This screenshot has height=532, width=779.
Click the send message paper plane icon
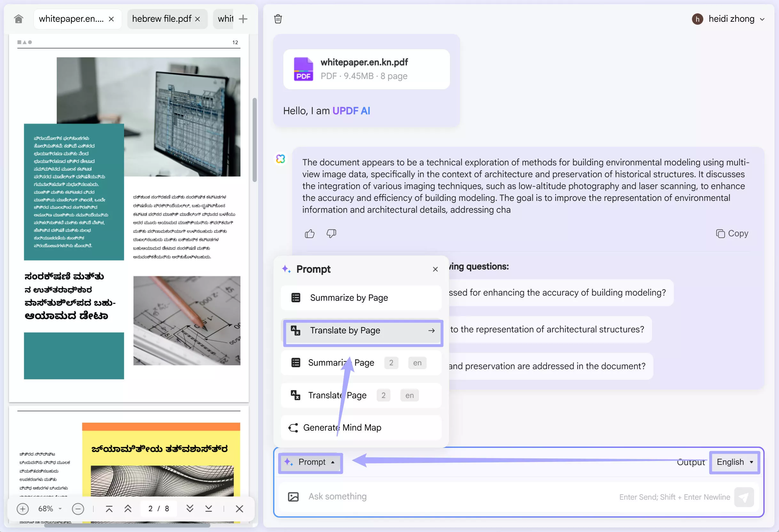pos(744,497)
